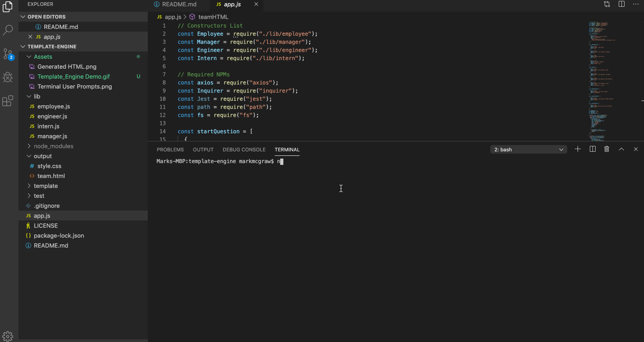Open the Extensions view
Screen dimensions: 644x342
click(8, 101)
